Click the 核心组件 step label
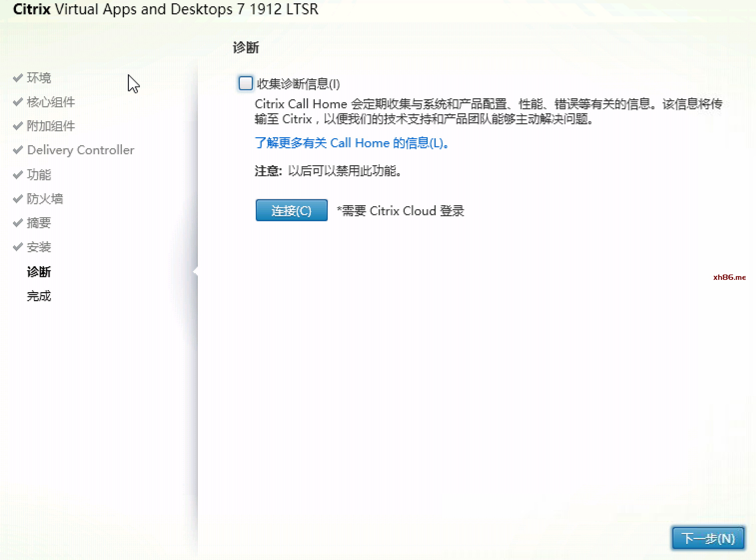The height and width of the screenshot is (560, 756). click(x=51, y=102)
